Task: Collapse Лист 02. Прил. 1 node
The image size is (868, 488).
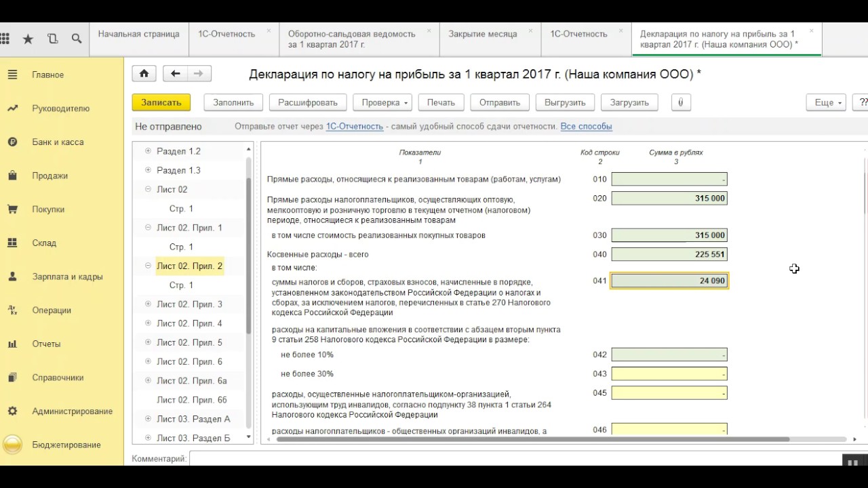Action: click(148, 228)
